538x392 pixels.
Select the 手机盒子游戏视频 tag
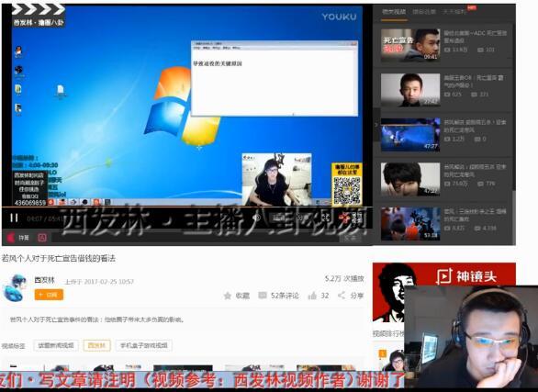pos(144,345)
